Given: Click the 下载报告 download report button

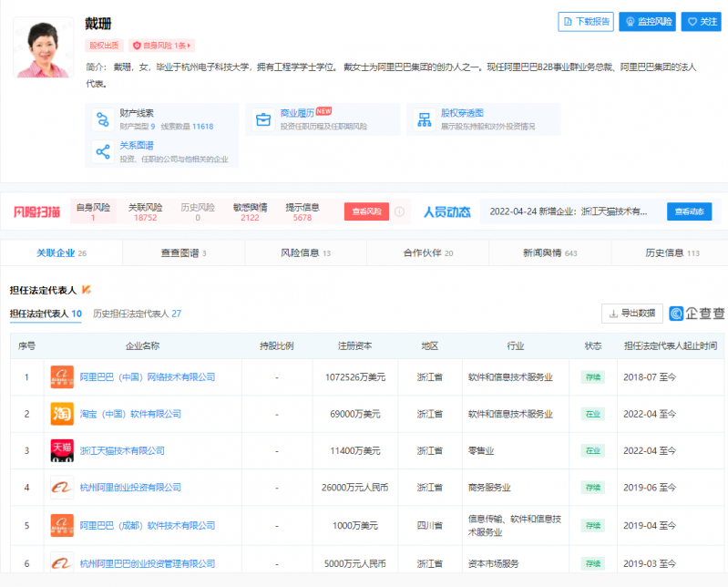Looking at the screenshot, I should tap(586, 22).
